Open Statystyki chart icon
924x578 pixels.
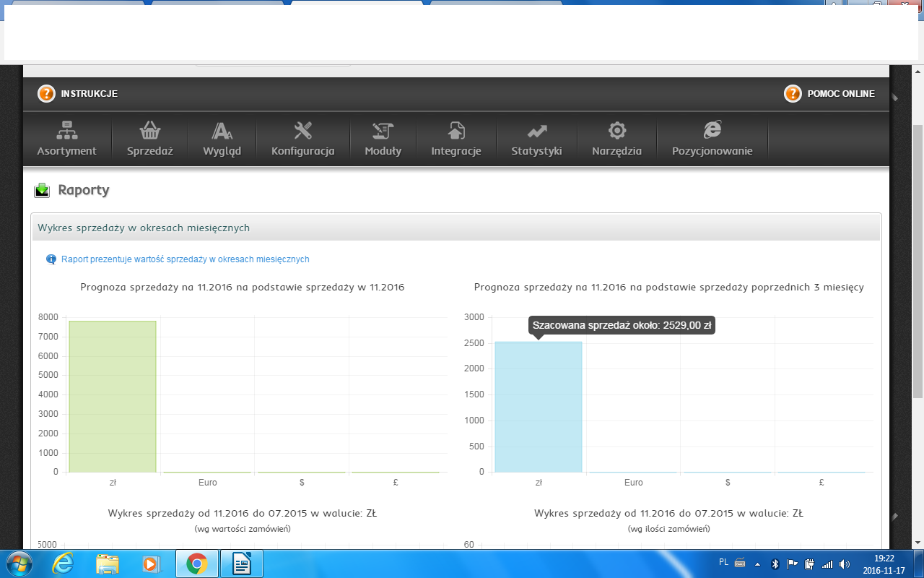(x=536, y=131)
